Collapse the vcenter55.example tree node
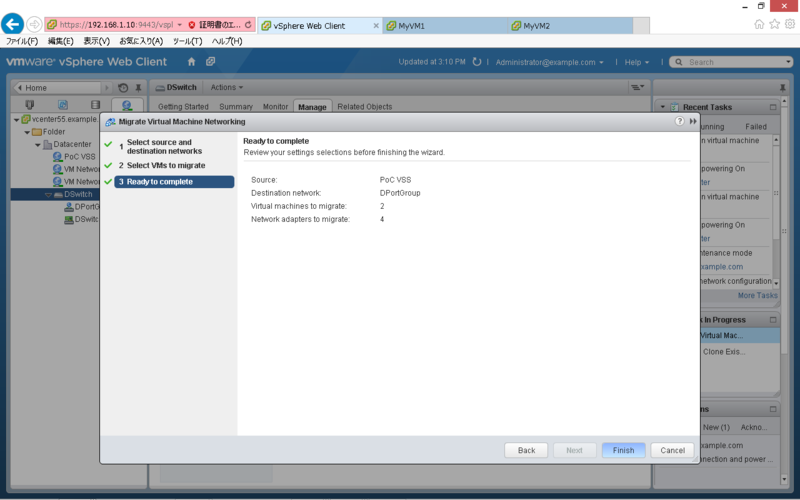Screen dimensions: 800x500 point(16,119)
